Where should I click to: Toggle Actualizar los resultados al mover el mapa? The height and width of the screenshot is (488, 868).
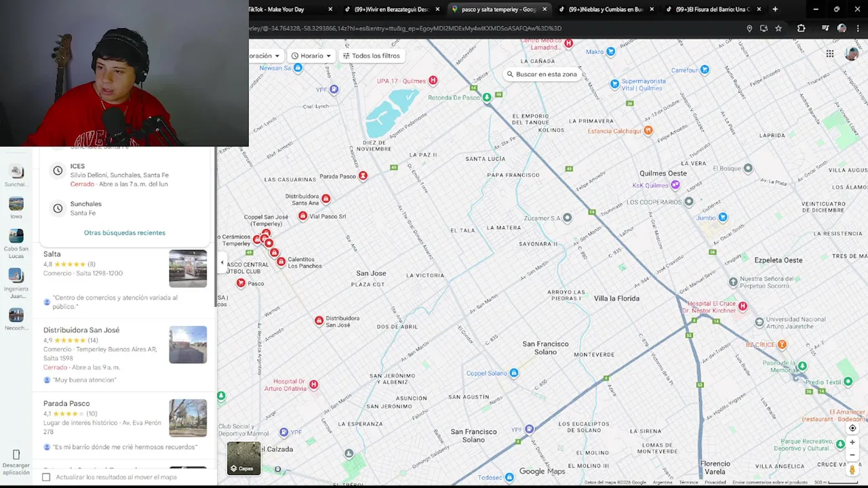tap(46, 477)
